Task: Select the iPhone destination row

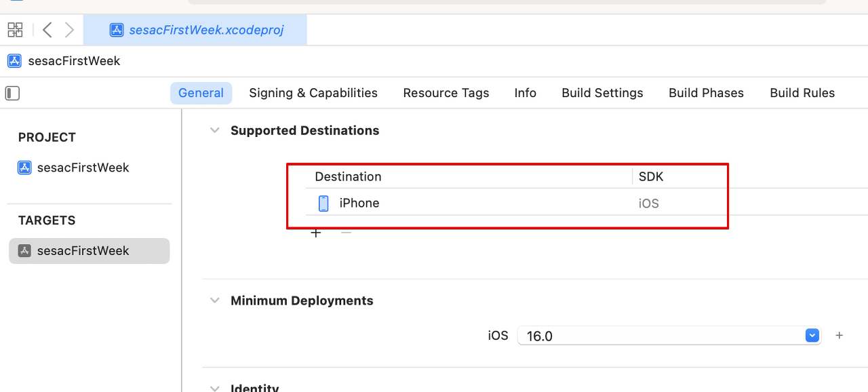Action: point(587,203)
